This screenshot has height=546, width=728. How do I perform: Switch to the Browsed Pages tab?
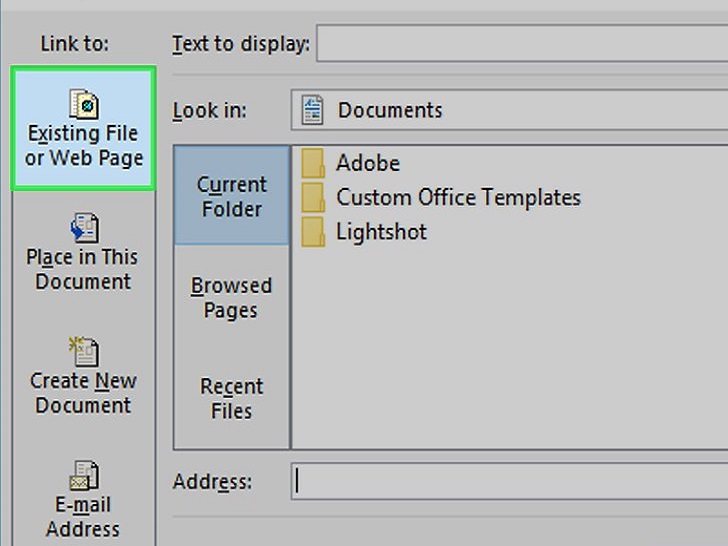pyautogui.click(x=232, y=297)
